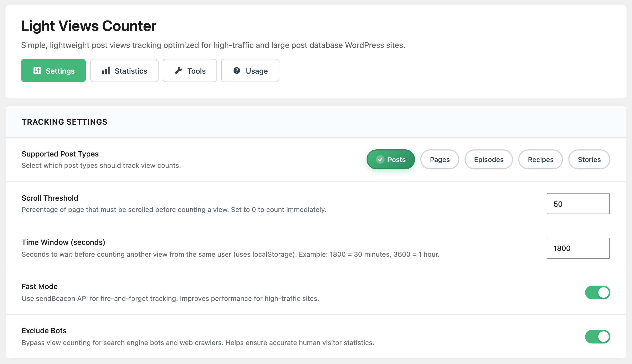
Task: Enable tracking for Stories post type
Action: tap(589, 159)
